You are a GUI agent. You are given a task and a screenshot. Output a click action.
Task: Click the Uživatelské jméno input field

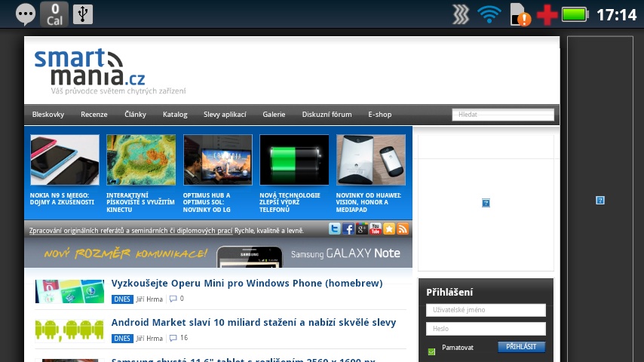point(486,310)
